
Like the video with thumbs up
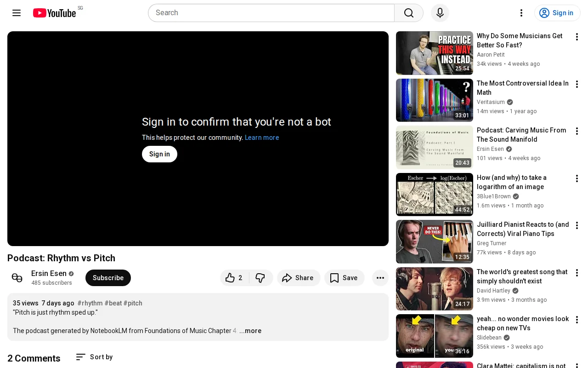[235, 278]
